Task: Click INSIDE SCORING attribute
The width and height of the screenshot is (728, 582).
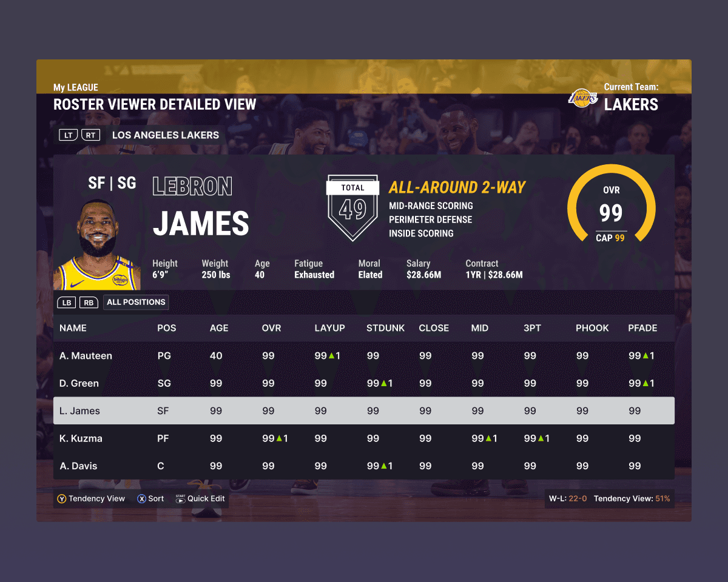Action: pyautogui.click(x=421, y=233)
